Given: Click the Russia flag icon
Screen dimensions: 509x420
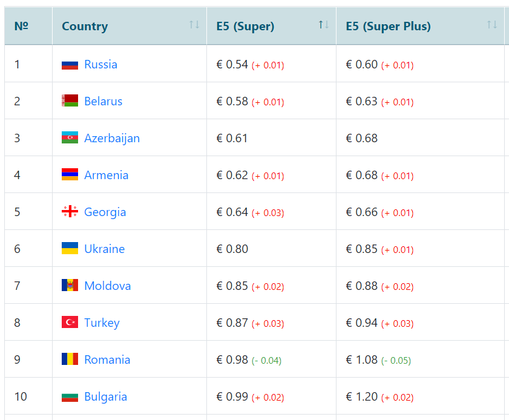Looking at the screenshot, I should [x=70, y=65].
